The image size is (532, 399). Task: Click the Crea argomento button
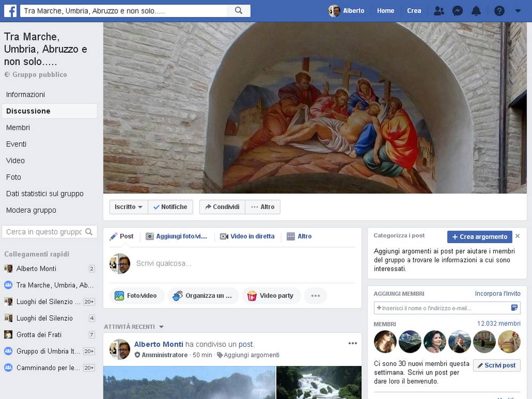[479, 237]
